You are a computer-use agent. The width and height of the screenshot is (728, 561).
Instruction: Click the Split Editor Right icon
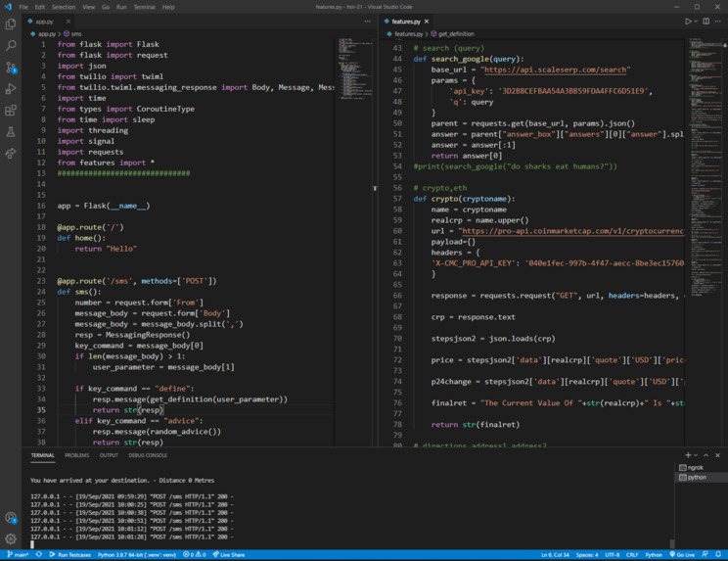[705, 21]
